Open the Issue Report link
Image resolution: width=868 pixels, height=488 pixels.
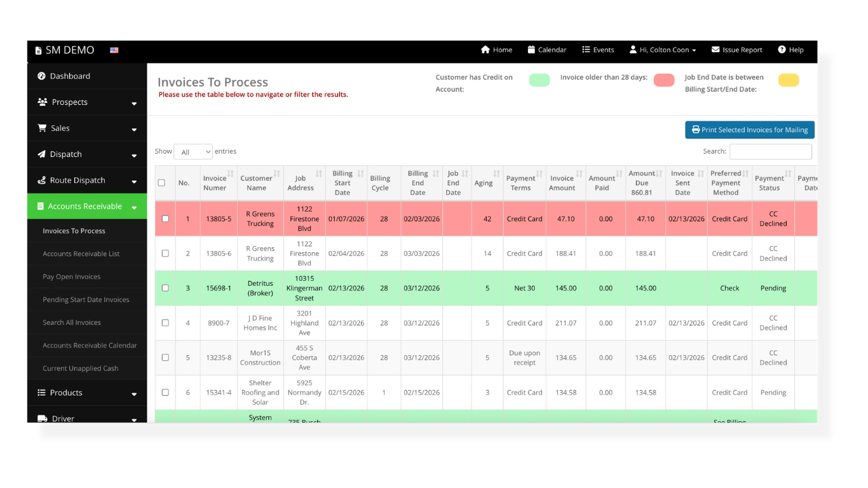coord(736,49)
